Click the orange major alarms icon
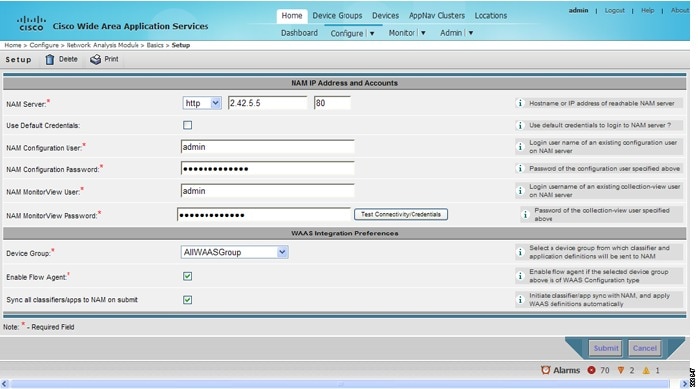This screenshot has height=389, width=698. [x=621, y=370]
